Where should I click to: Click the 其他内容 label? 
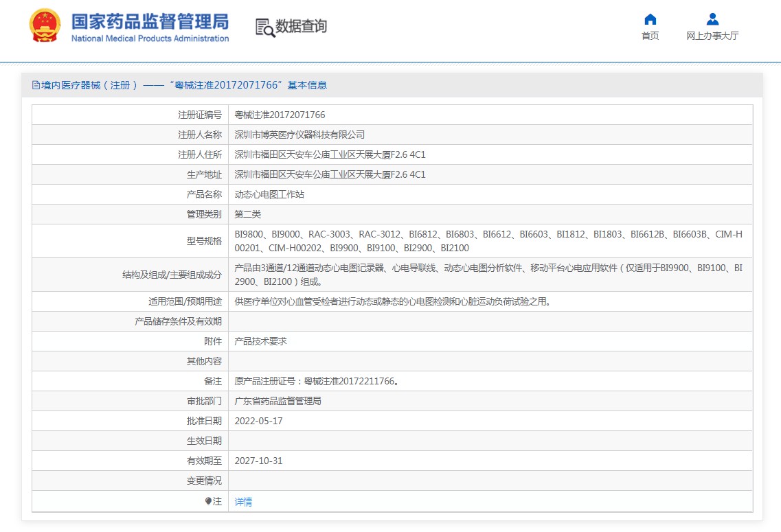[x=204, y=361]
